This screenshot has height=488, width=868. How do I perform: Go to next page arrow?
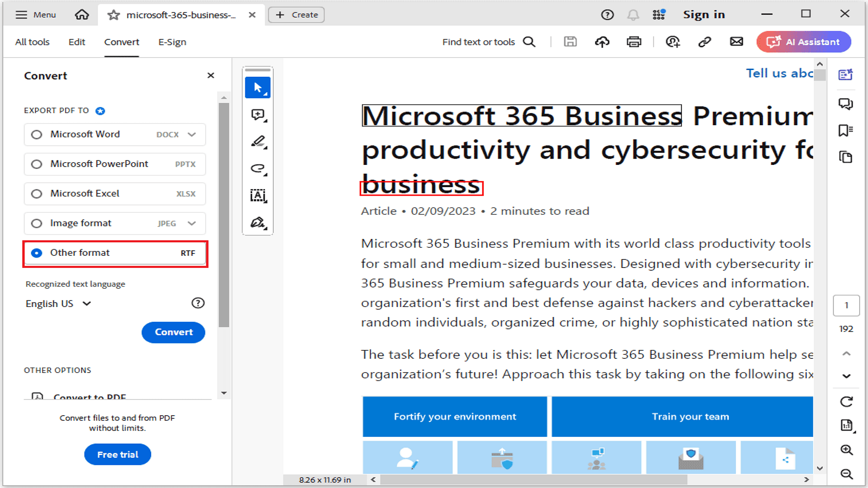pos(846,376)
